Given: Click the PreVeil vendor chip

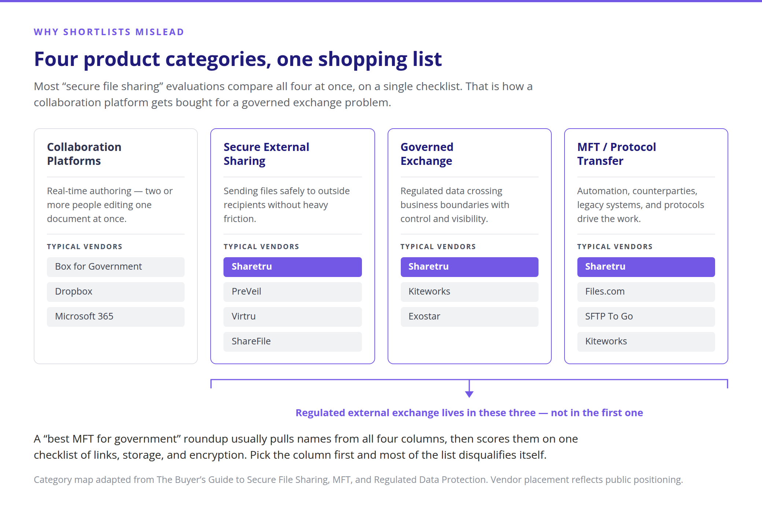Looking at the screenshot, I should coord(293,292).
